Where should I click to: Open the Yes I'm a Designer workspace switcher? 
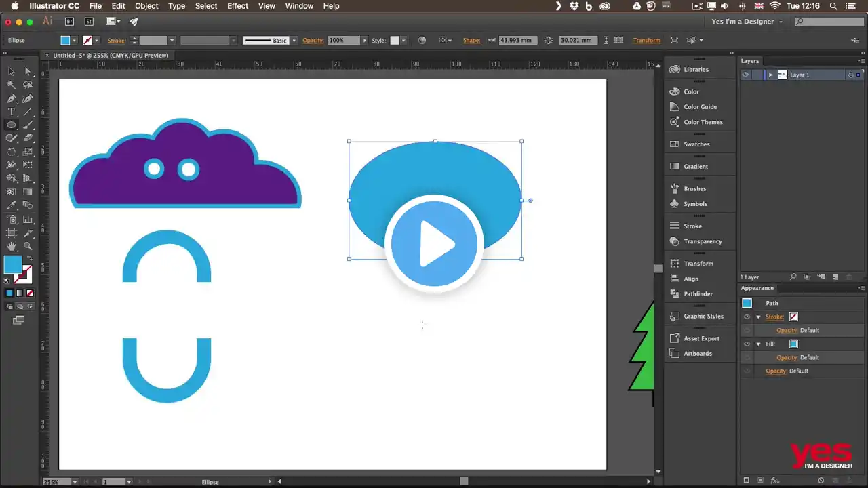click(747, 22)
